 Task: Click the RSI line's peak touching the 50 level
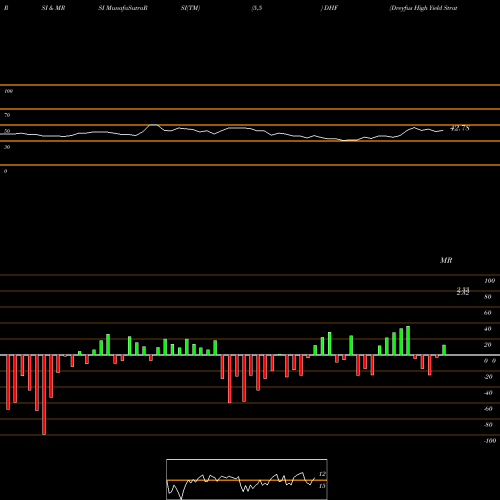pyautogui.click(x=153, y=125)
